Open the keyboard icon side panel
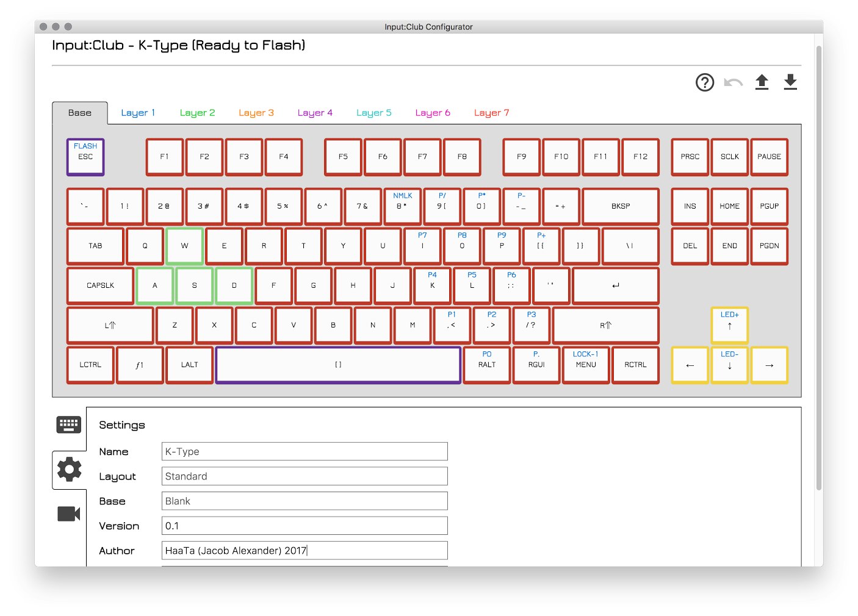This screenshot has height=616, width=858. (x=69, y=425)
